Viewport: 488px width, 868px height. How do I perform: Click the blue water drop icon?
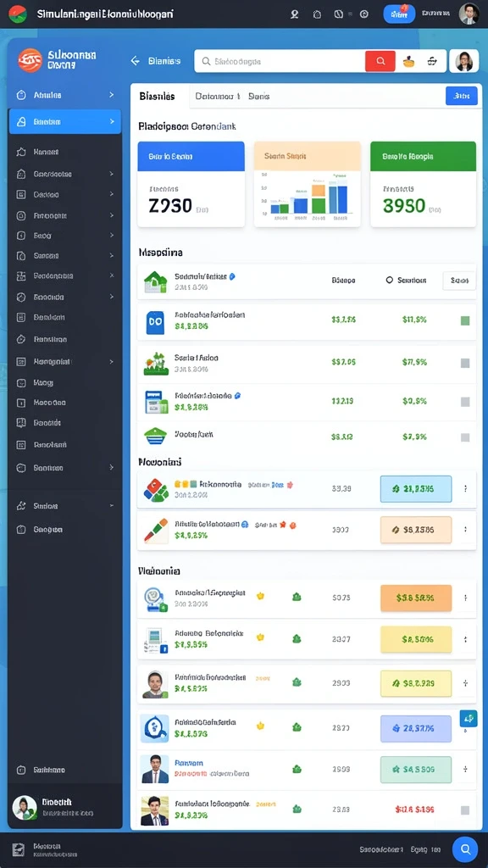click(x=154, y=728)
